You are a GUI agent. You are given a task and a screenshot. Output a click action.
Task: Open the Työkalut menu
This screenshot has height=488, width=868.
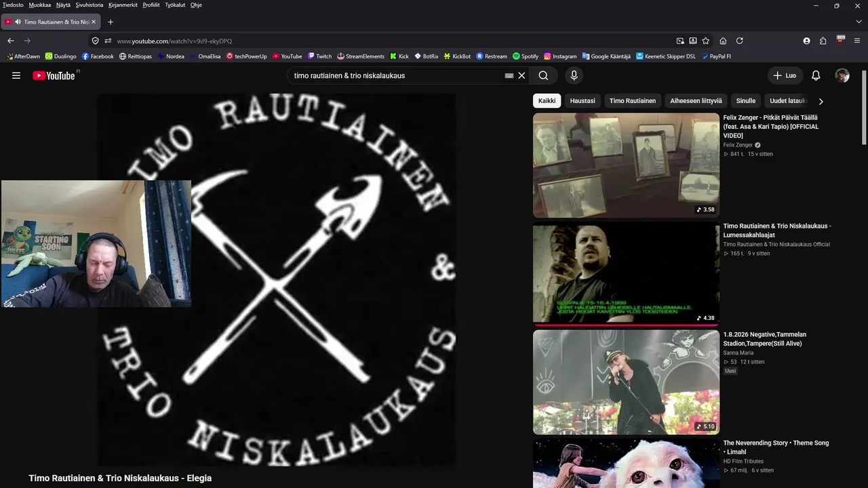(175, 5)
